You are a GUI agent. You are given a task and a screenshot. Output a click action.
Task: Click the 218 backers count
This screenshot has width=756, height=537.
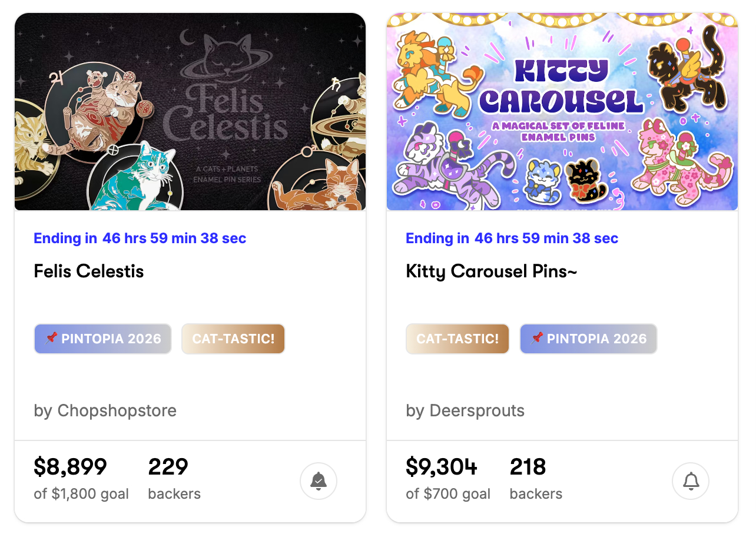coord(528,467)
